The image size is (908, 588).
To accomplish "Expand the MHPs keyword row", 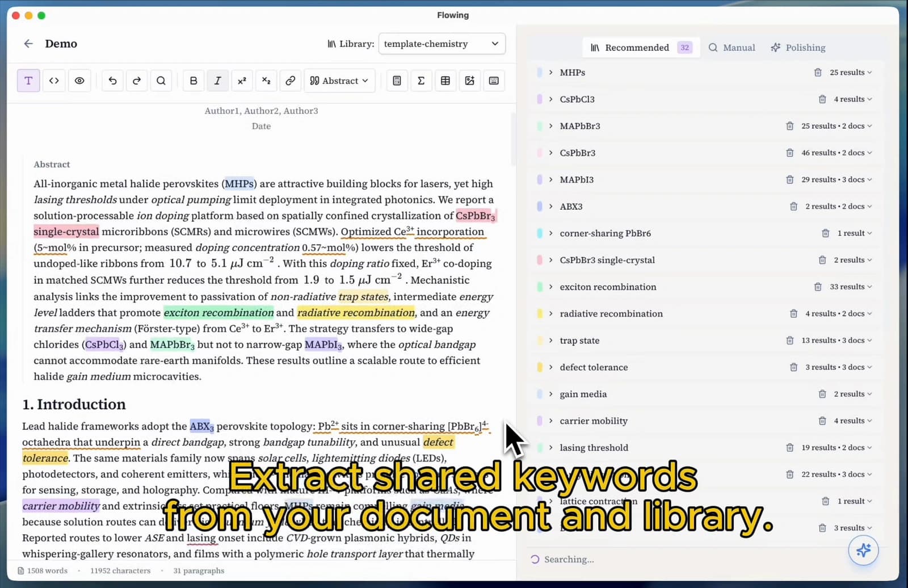I will pyautogui.click(x=550, y=72).
